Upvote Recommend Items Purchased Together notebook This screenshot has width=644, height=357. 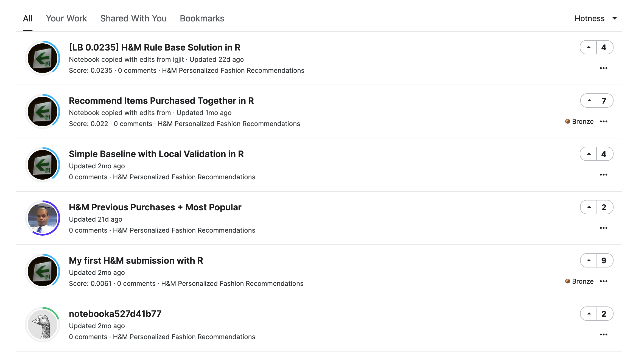[589, 101]
